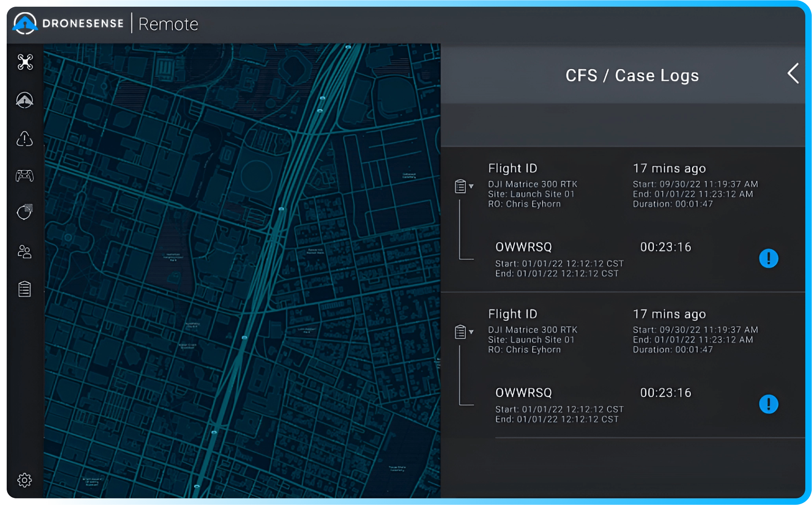The height and width of the screenshot is (505, 812).
Task: Open the case logs clipboard sidebar icon
Action: [x=24, y=289]
